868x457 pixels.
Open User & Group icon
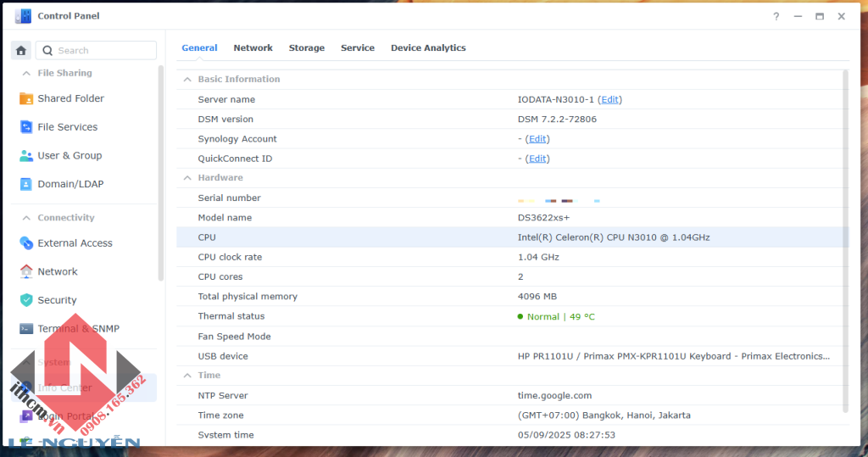click(26, 156)
